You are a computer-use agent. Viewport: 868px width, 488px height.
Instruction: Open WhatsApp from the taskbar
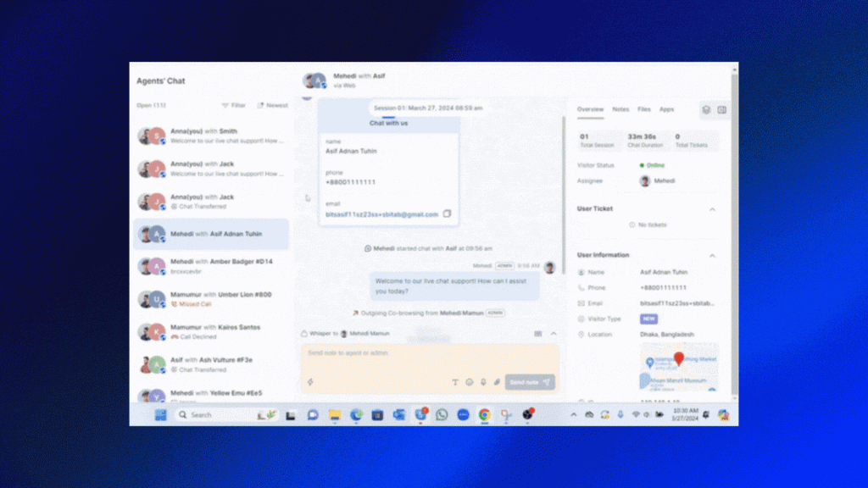coord(442,414)
